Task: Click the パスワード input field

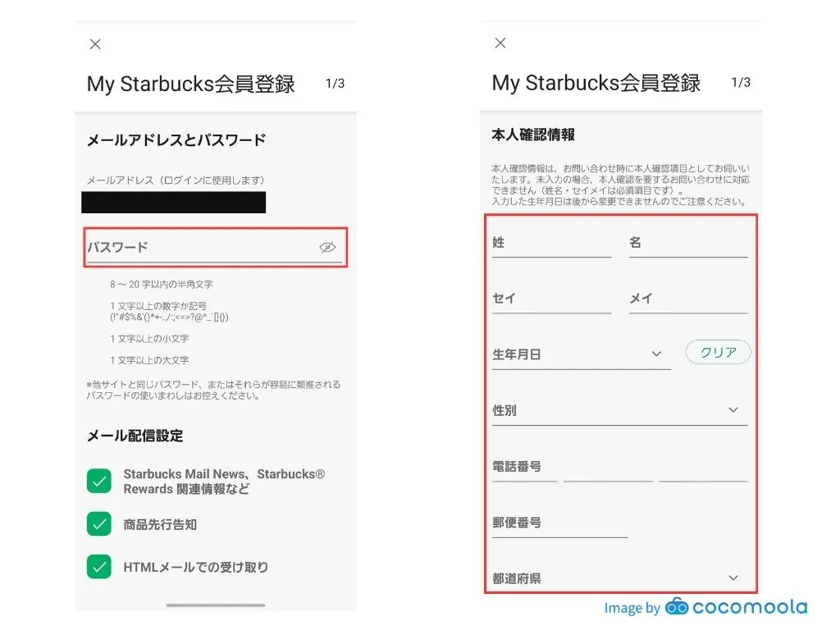Action: [x=215, y=248]
